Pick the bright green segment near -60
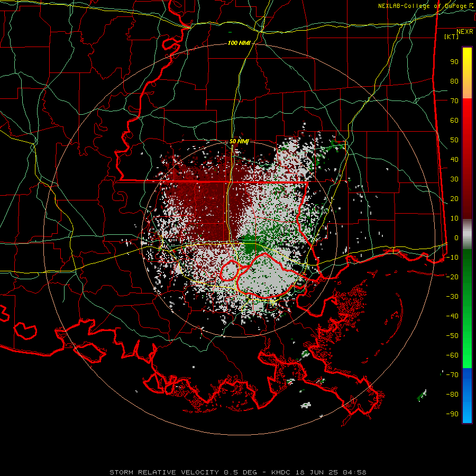The image size is (476, 476). [x=467, y=356]
